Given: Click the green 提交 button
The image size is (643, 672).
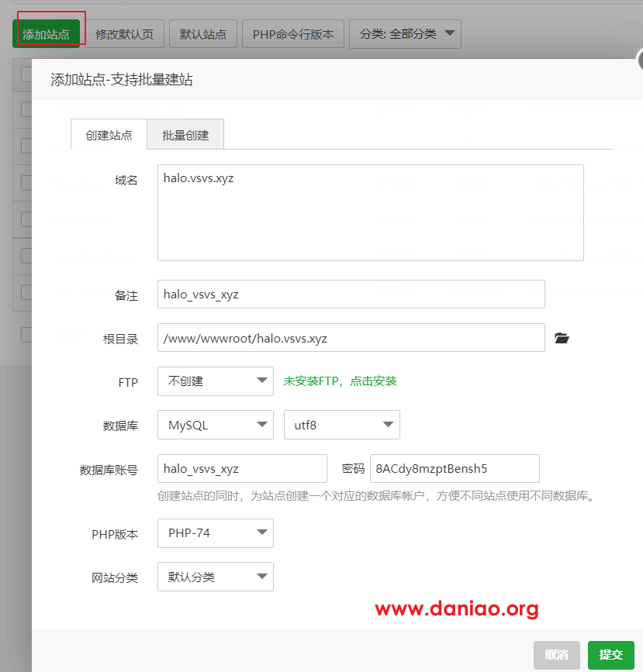Looking at the screenshot, I should coord(611,655).
